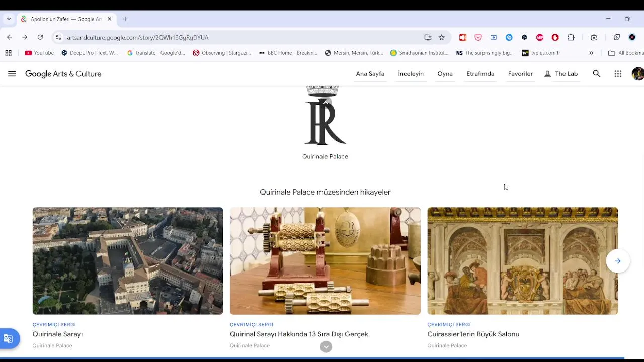Open the Observing Stargazing bookmark
Viewport: 644px width, 362px height.
[x=222, y=53]
